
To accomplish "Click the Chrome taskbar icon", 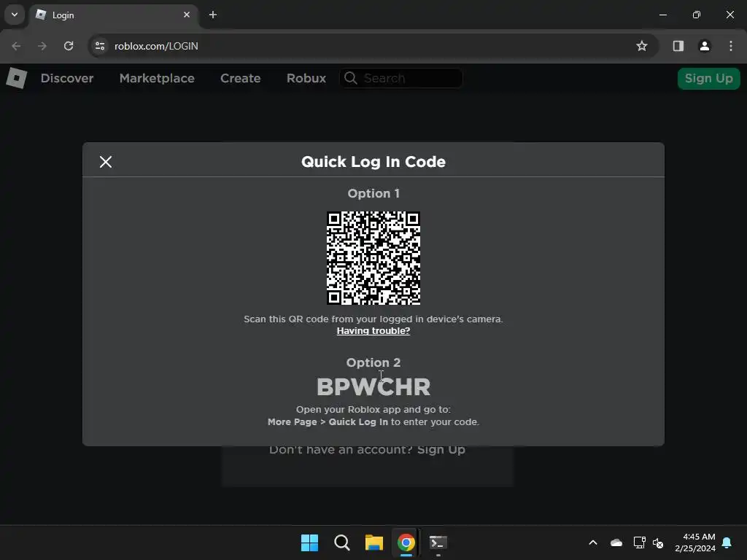I will (406, 542).
